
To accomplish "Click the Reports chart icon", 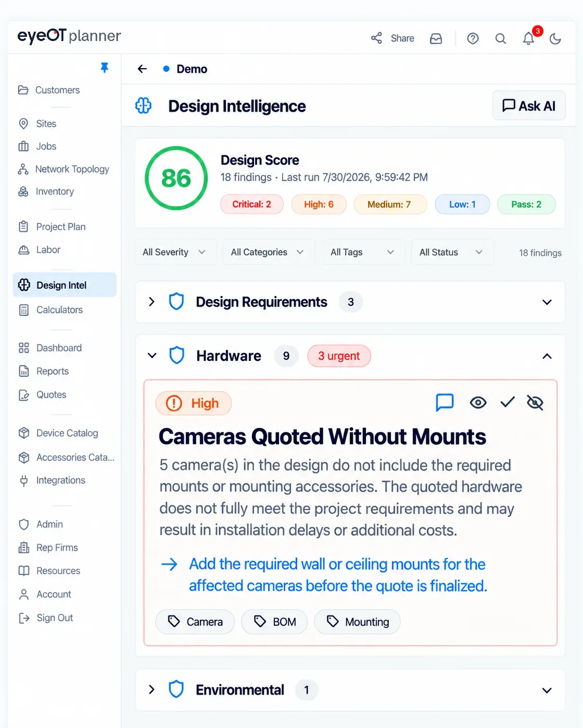I will click(24, 371).
